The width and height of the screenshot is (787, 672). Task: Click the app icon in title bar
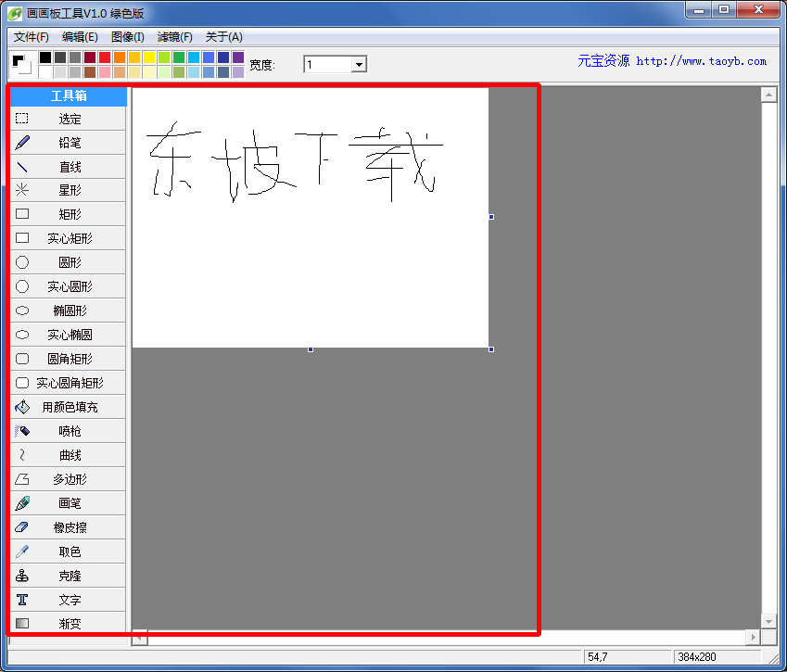pos(15,14)
